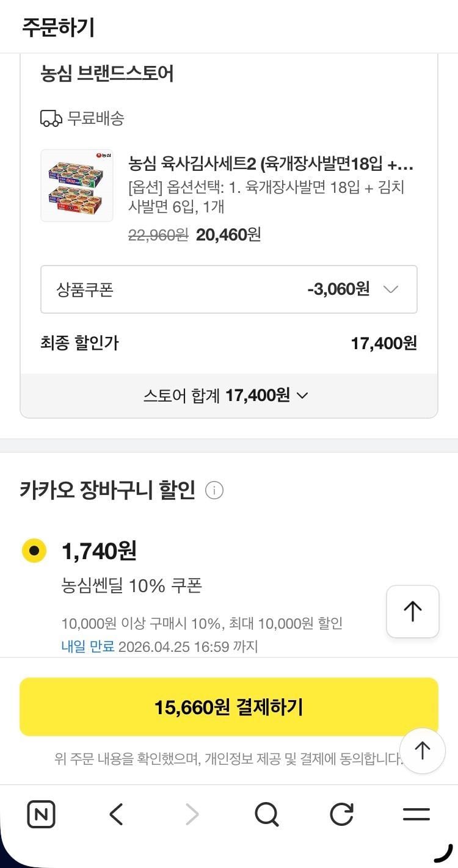The image size is (458, 868).
Task: Open the noodle set product thumbnail
Action: pyautogui.click(x=77, y=186)
